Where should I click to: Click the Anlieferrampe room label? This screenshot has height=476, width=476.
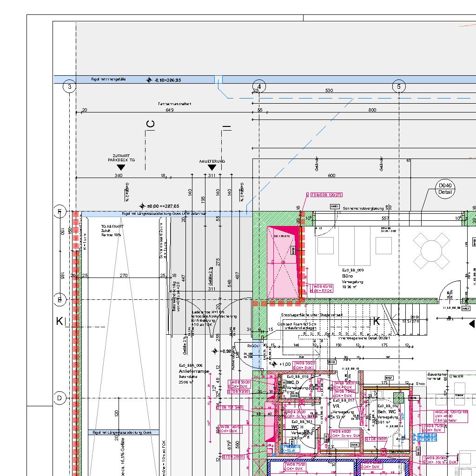click(x=194, y=371)
